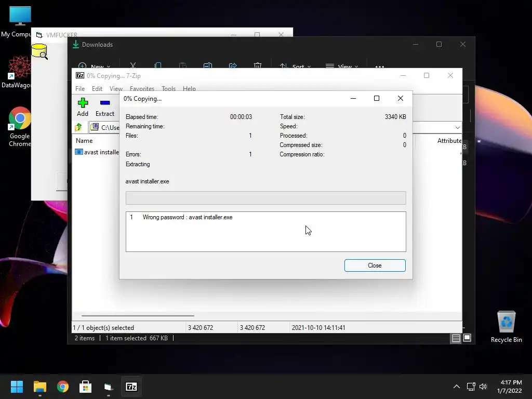Click the network icon in system tray
The width and height of the screenshot is (532, 399).
tap(471, 387)
